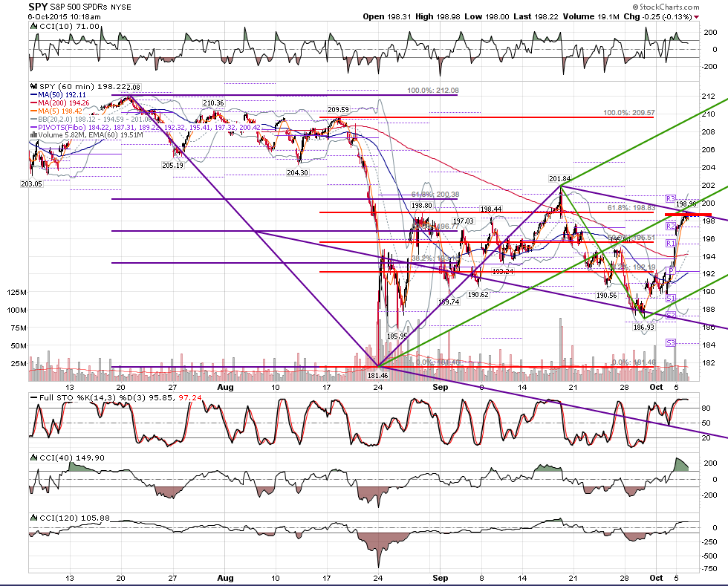Select the S3 pivot label
This screenshot has width=728, height=586.
pos(670,343)
